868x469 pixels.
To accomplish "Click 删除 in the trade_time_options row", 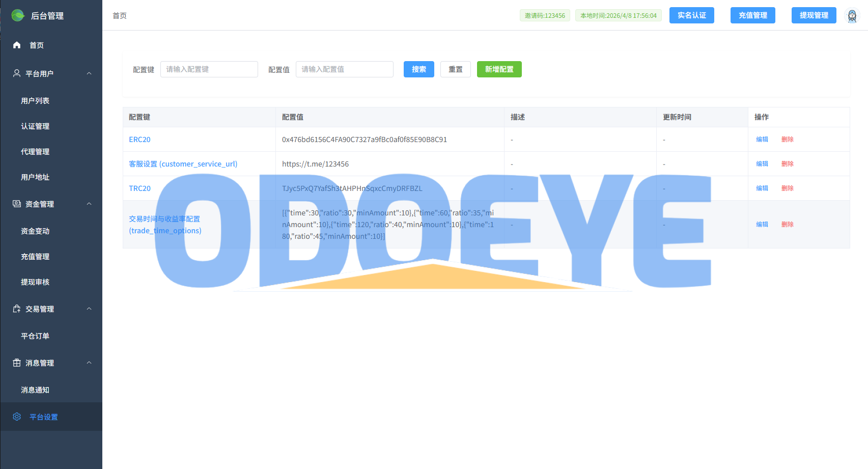I will (x=788, y=225).
